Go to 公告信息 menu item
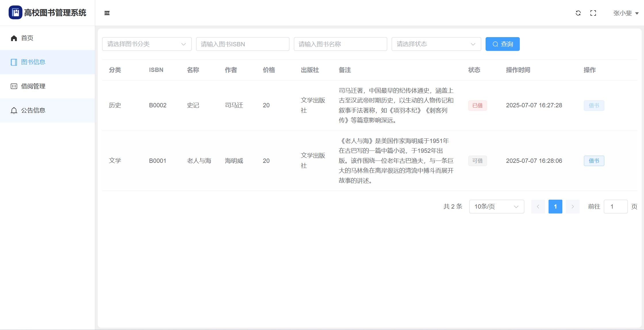The height and width of the screenshot is (330, 644). [33, 110]
